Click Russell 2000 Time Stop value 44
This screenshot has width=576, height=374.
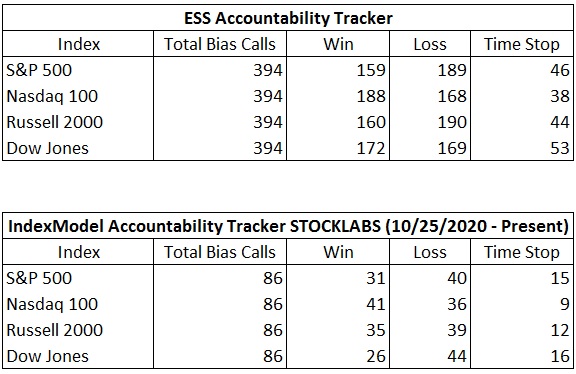coord(560,122)
